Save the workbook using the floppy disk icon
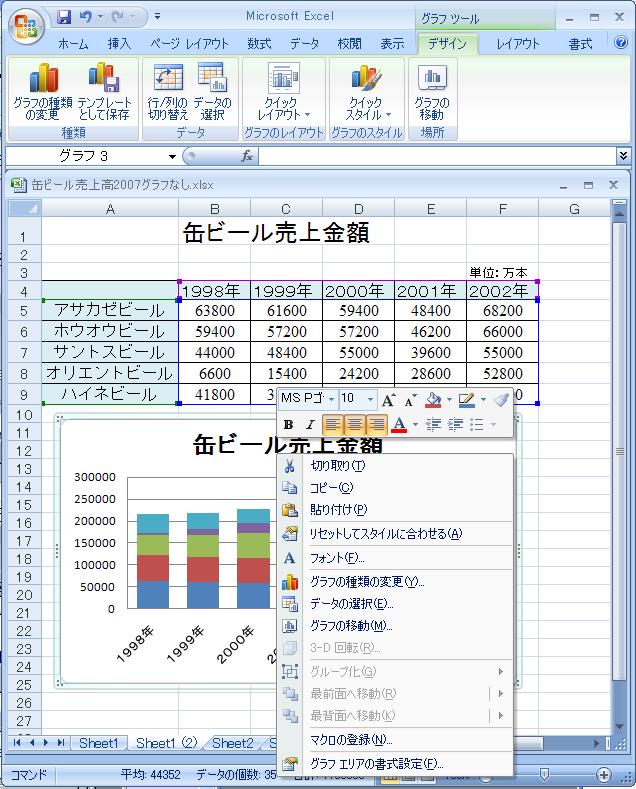Screen dimensions: 636x789 [x=64, y=17]
